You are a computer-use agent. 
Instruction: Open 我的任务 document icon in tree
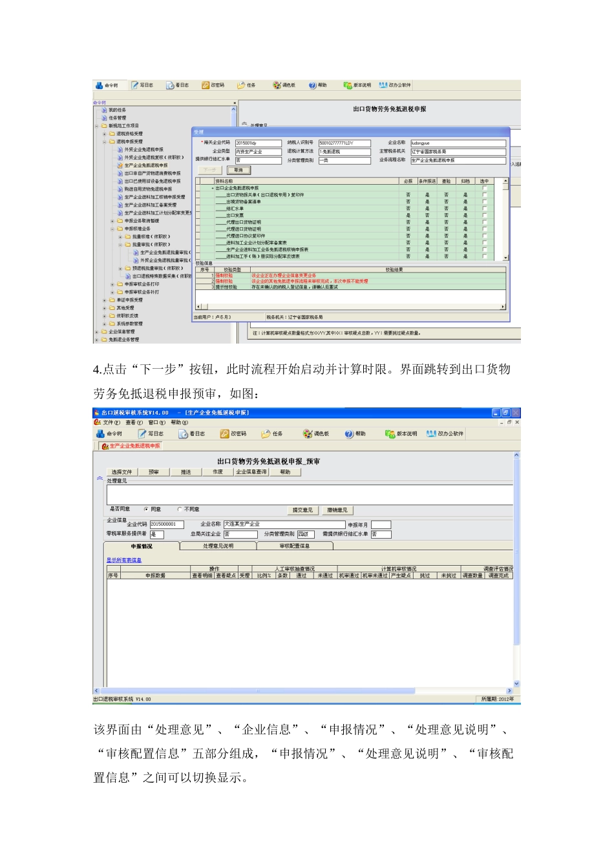pos(104,110)
